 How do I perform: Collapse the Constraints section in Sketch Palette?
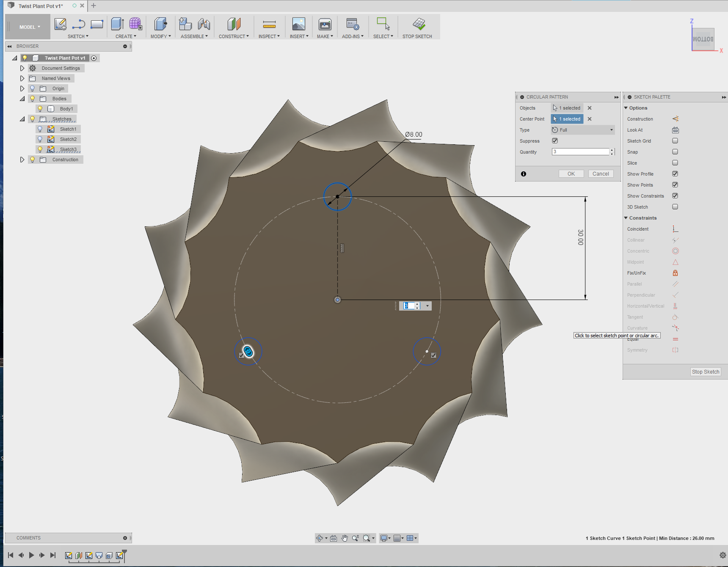click(626, 218)
